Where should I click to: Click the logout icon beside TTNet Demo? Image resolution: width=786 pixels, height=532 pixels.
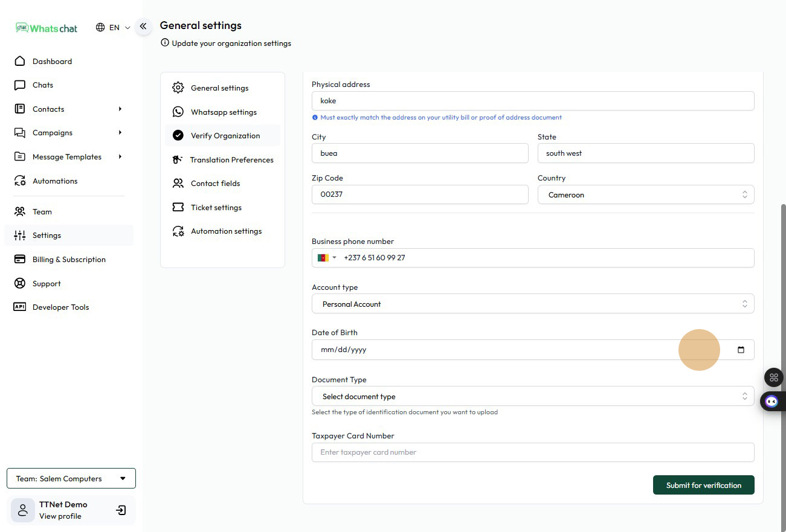pos(121,510)
